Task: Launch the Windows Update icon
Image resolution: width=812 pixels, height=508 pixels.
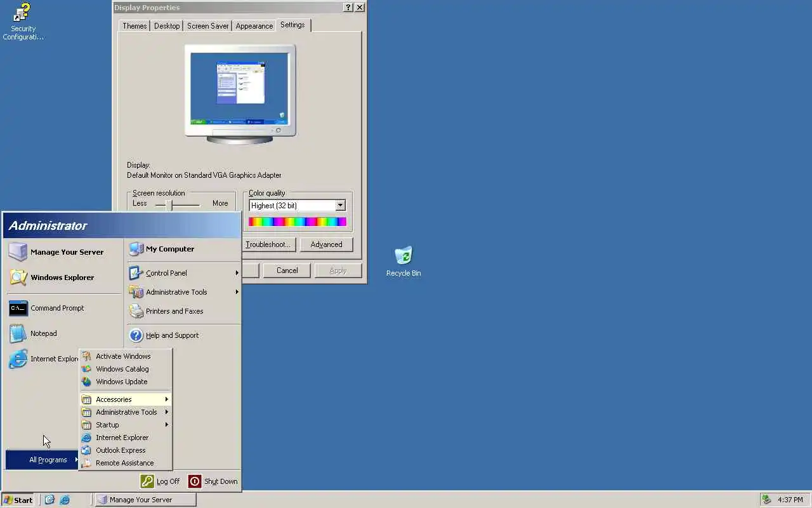Action: click(86, 382)
